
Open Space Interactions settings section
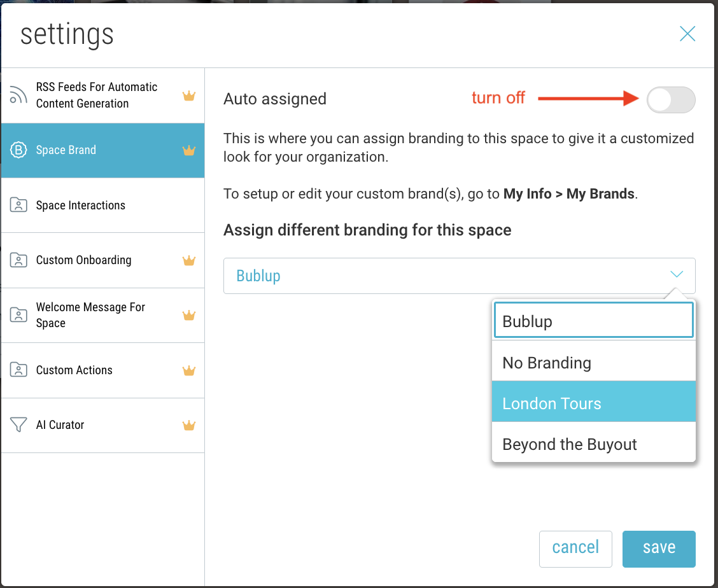(81, 206)
